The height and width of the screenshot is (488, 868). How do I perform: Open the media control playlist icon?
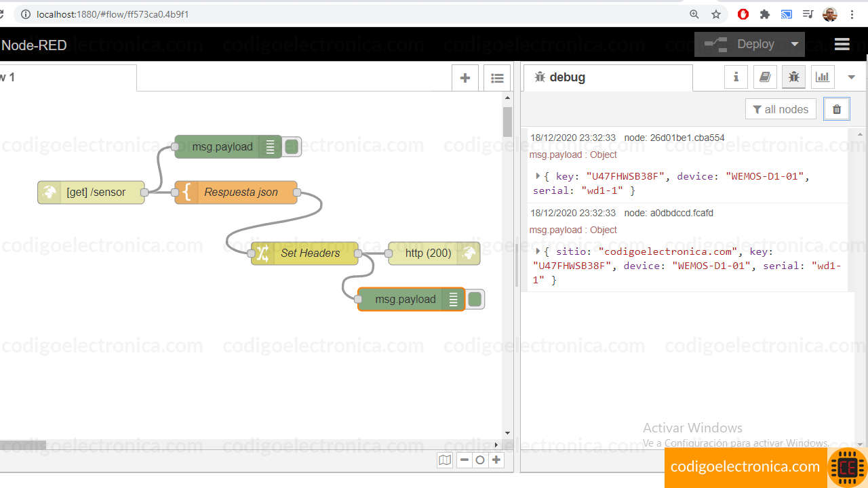pyautogui.click(x=808, y=14)
